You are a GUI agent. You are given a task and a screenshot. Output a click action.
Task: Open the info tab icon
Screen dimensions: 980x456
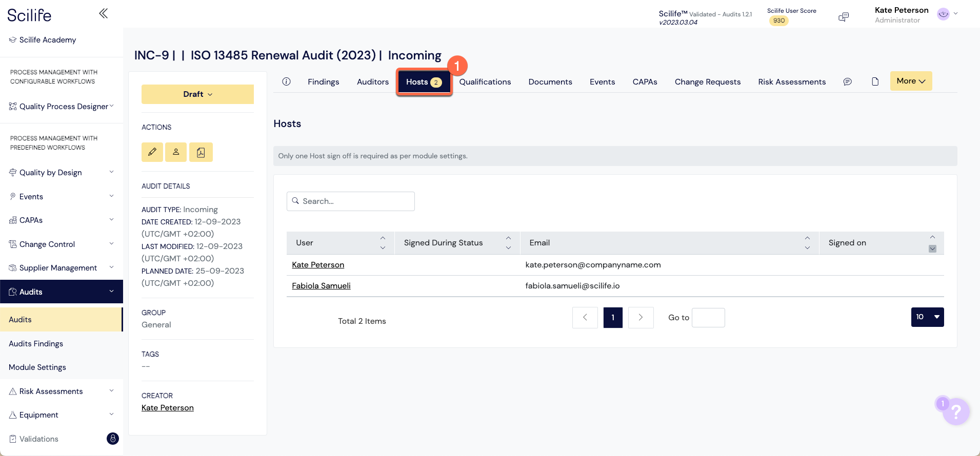(287, 81)
